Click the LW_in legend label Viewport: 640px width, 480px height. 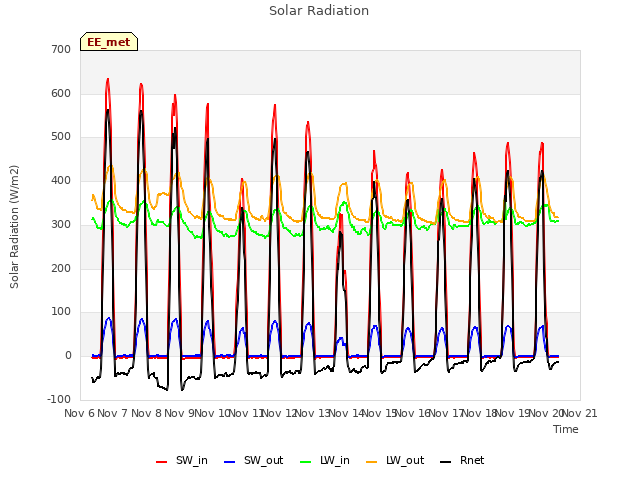pyautogui.click(x=335, y=460)
